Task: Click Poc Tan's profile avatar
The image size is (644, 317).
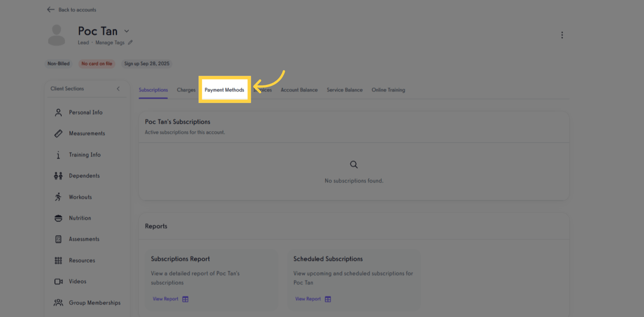Action: [57, 34]
